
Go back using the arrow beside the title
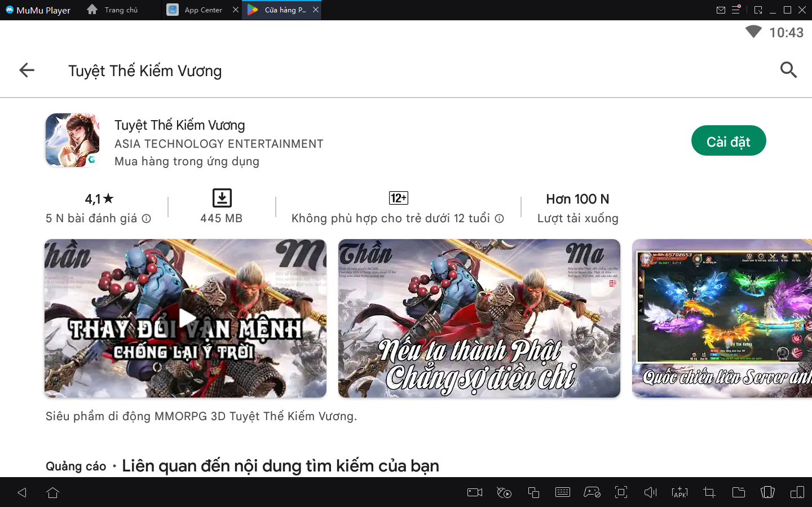pyautogui.click(x=27, y=70)
